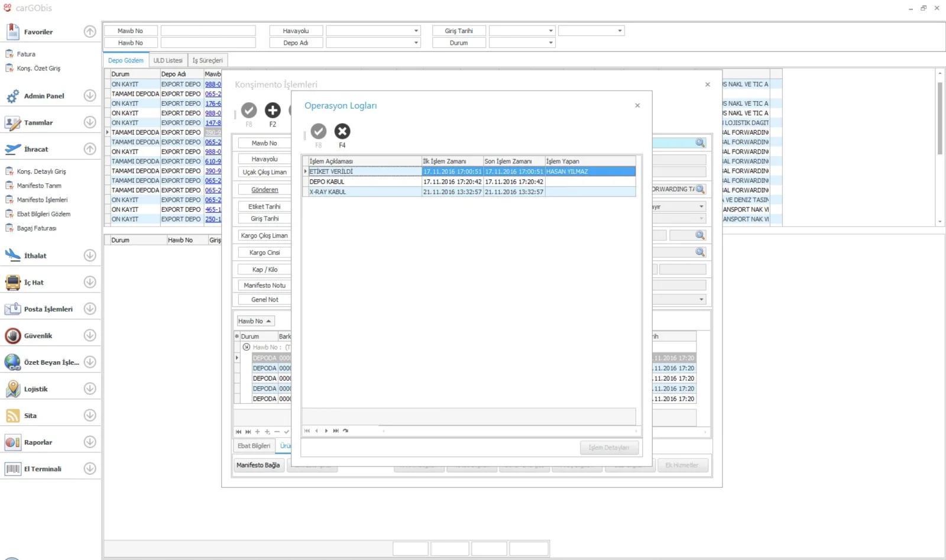Image resolution: width=946 pixels, height=560 pixels.
Task: Switch to the ULD Listesi tab
Action: pyautogui.click(x=168, y=60)
